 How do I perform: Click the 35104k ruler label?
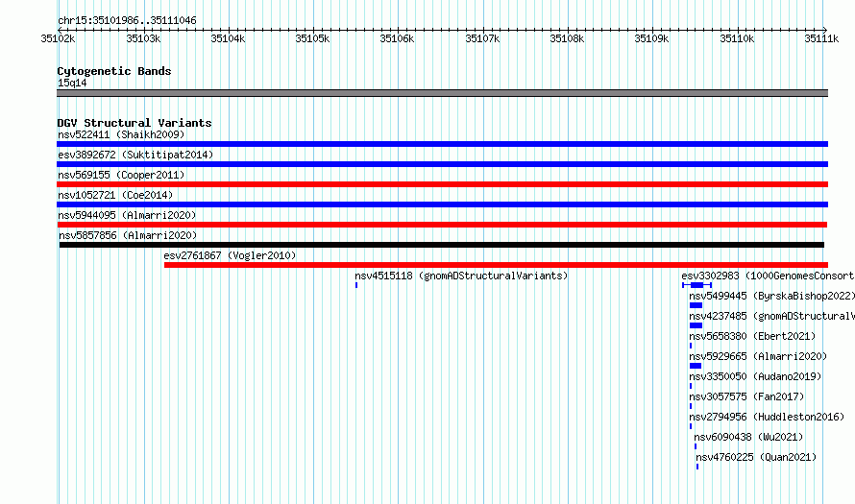pyautogui.click(x=228, y=38)
